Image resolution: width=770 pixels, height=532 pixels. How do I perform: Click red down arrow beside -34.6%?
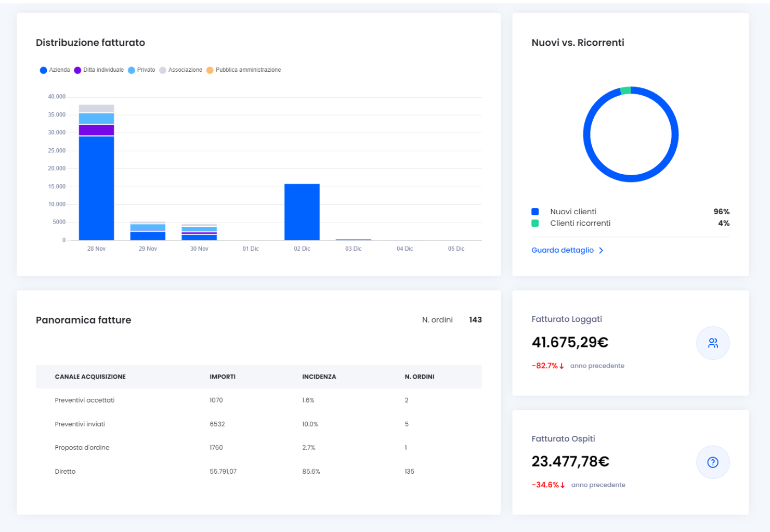pyautogui.click(x=563, y=485)
